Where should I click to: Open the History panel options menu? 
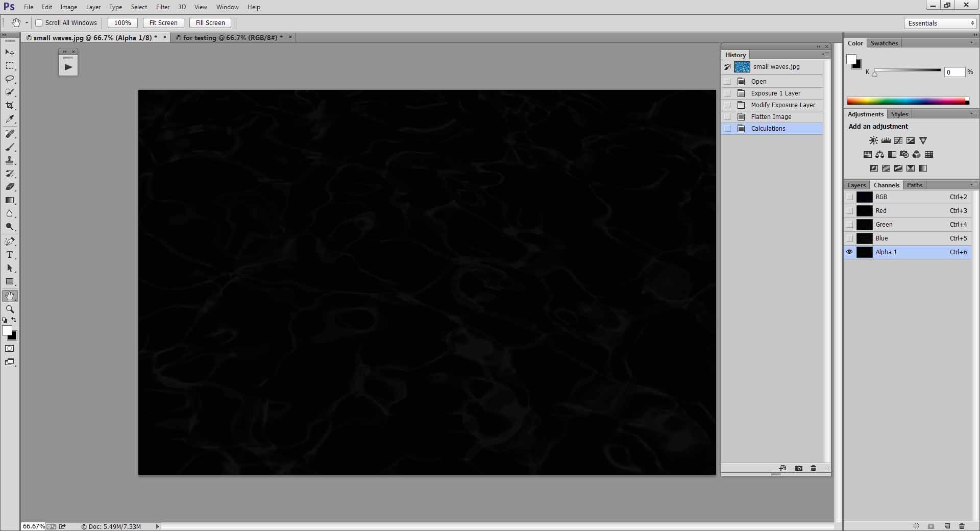click(825, 55)
